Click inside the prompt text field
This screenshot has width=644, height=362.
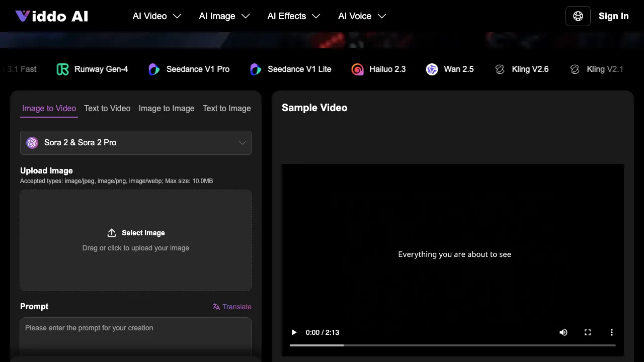(136, 334)
